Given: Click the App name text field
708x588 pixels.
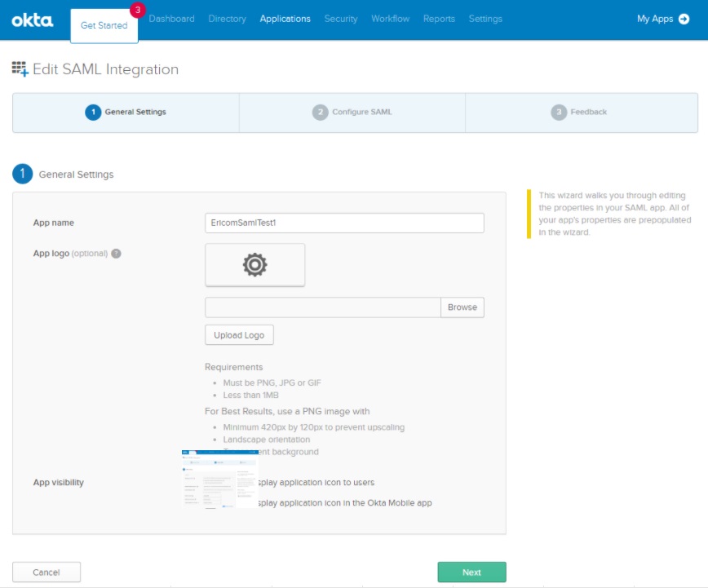Looking at the screenshot, I should tap(344, 223).
